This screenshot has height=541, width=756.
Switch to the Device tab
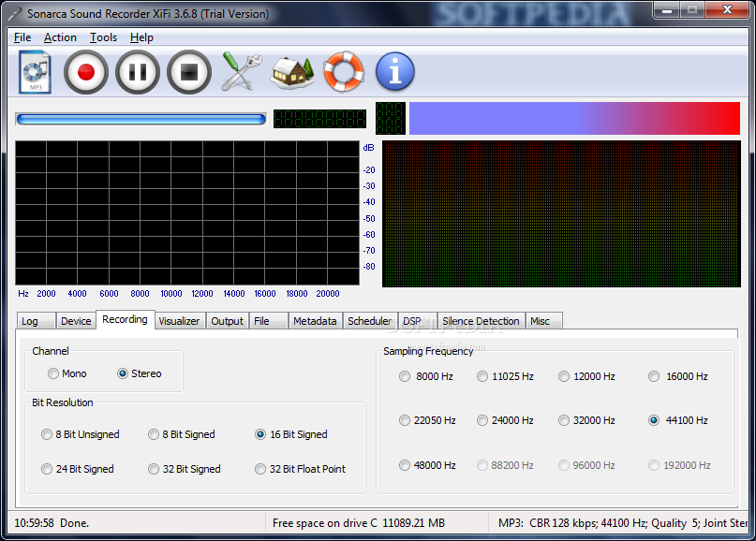[76, 321]
